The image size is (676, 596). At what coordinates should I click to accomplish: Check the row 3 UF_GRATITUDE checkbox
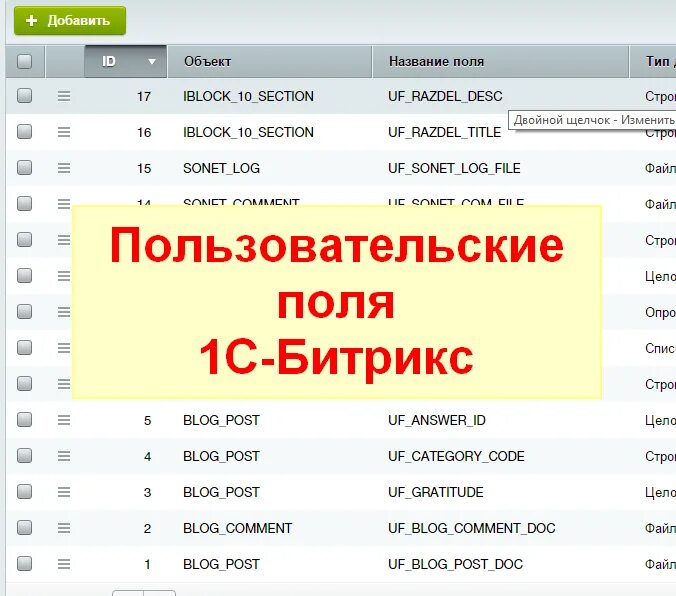[25, 491]
